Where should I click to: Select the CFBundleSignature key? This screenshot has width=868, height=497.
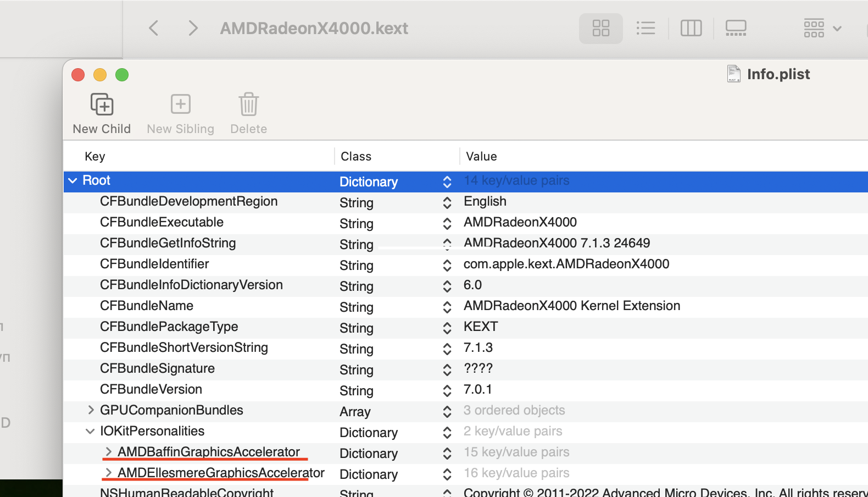coord(157,368)
